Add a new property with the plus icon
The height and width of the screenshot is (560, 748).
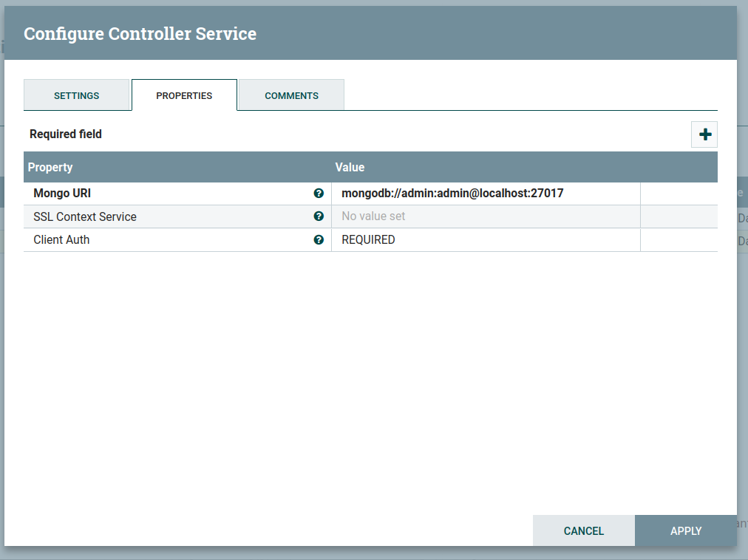tap(704, 134)
